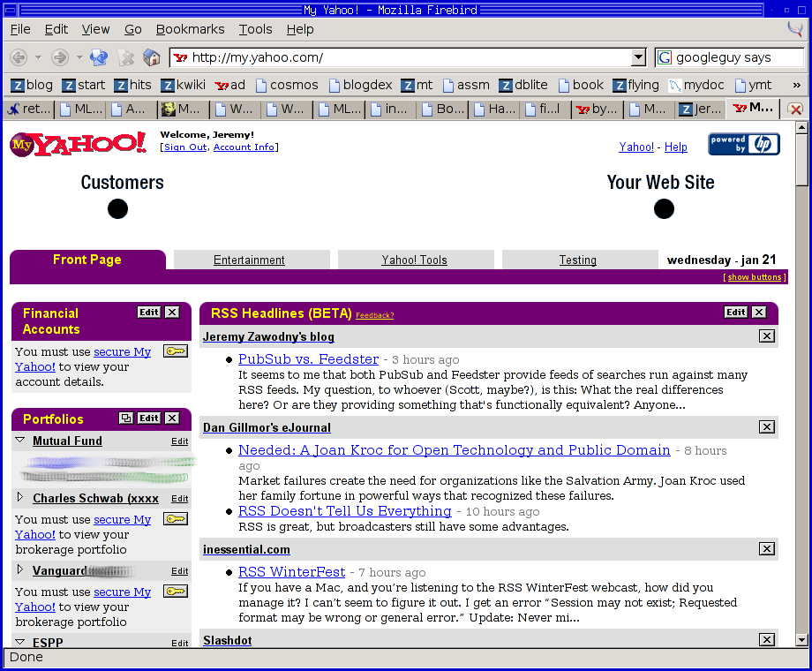This screenshot has width=812, height=671.
Task: Remove the Dan Gillmor's eJournal feed
Action: pos(767,427)
